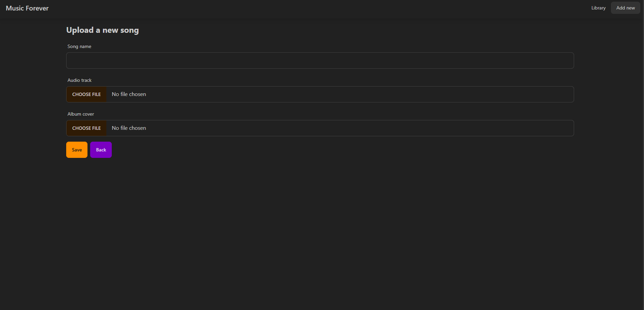Click the Save button
644x310 pixels.
[x=77, y=149]
